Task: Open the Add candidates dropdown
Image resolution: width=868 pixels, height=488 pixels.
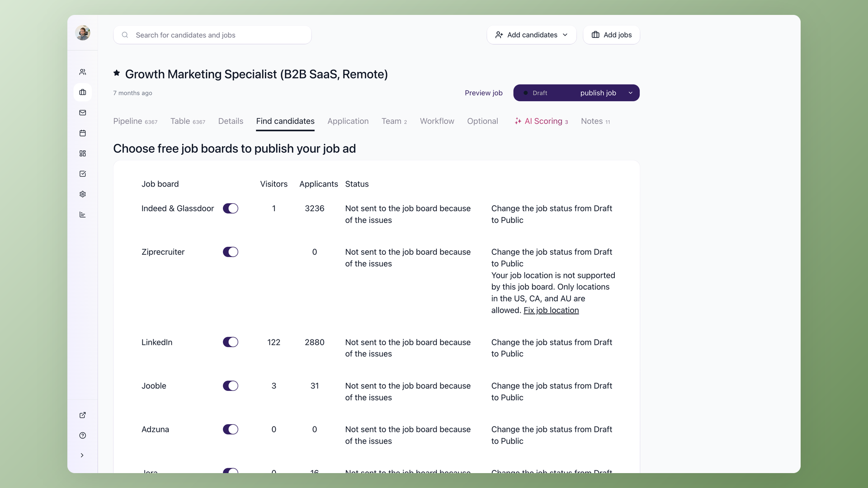Action: (x=531, y=35)
